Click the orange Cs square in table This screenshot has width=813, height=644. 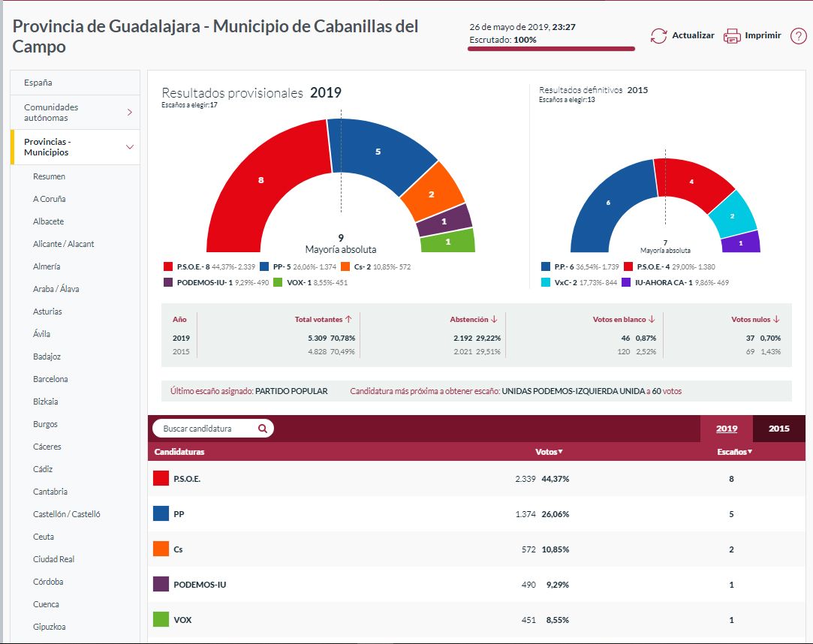tap(160, 549)
